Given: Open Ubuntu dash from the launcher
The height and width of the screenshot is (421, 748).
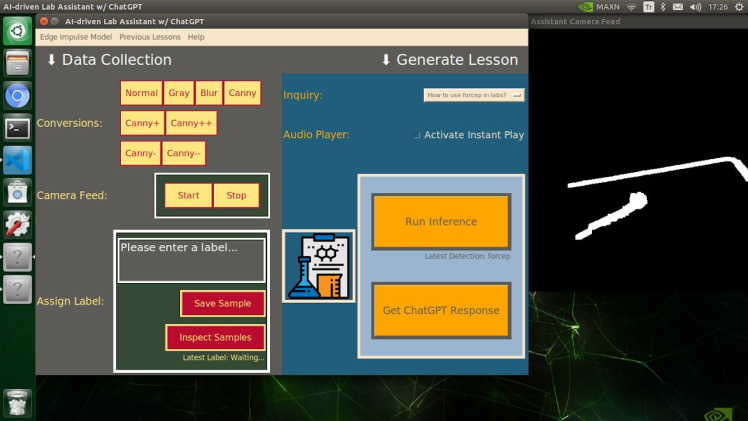Looking at the screenshot, I should [17, 32].
